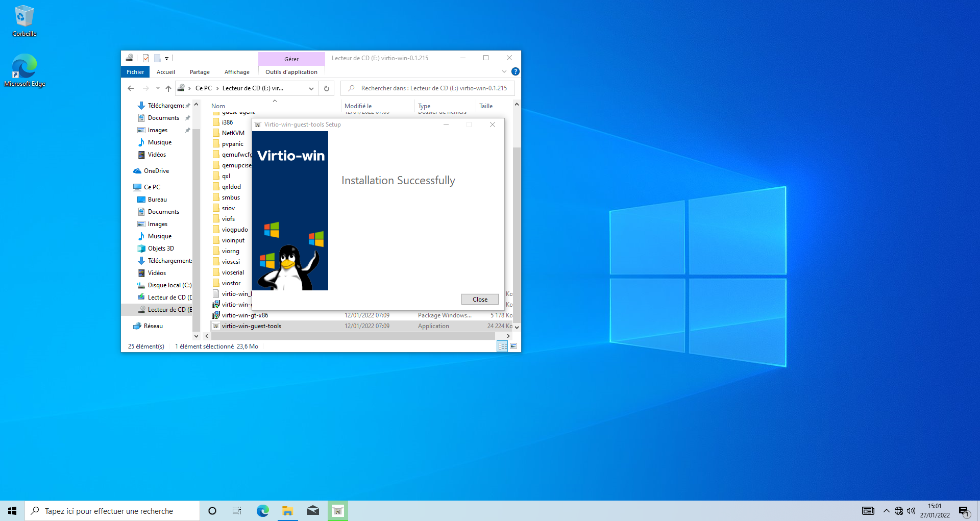Launch the Microsoft Edge desktop shortcut
Viewport: 980px width, 521px height.
pyautogui.click(x=24, y=70)
